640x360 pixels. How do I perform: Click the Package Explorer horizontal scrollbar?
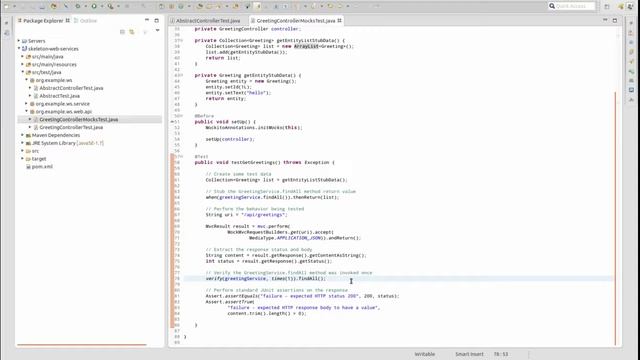[82, 345]
